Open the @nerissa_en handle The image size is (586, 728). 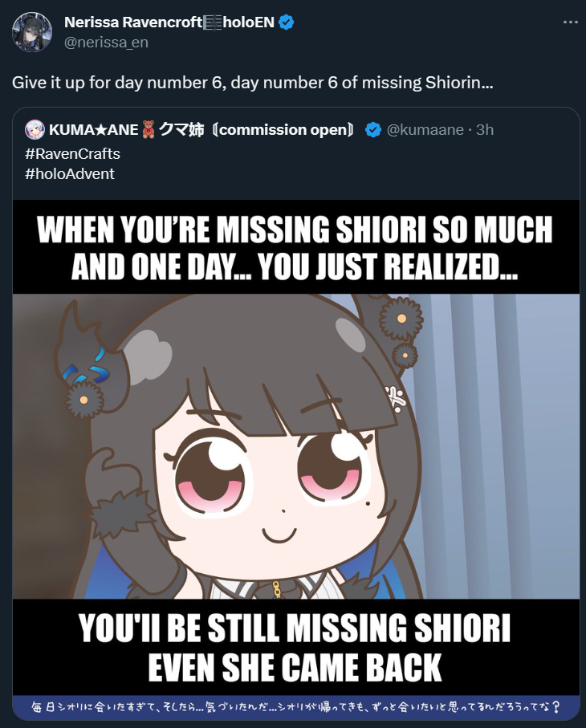click(106, 43)
